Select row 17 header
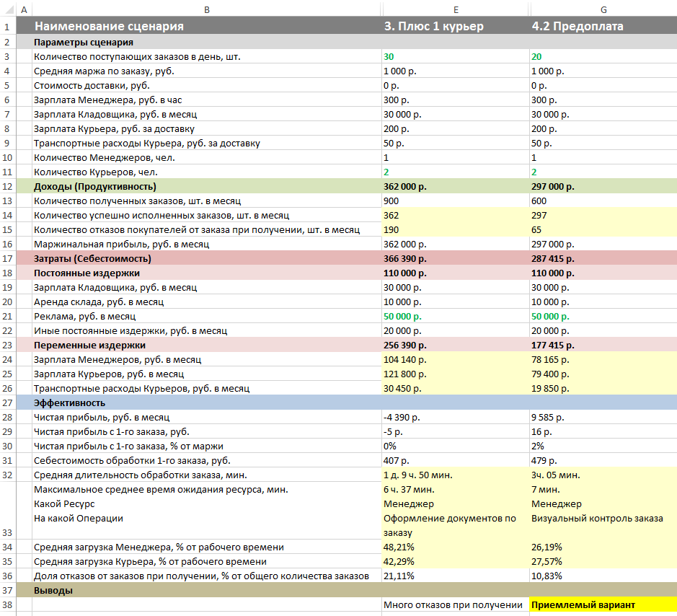677x616 pixels. coord(8,258)
